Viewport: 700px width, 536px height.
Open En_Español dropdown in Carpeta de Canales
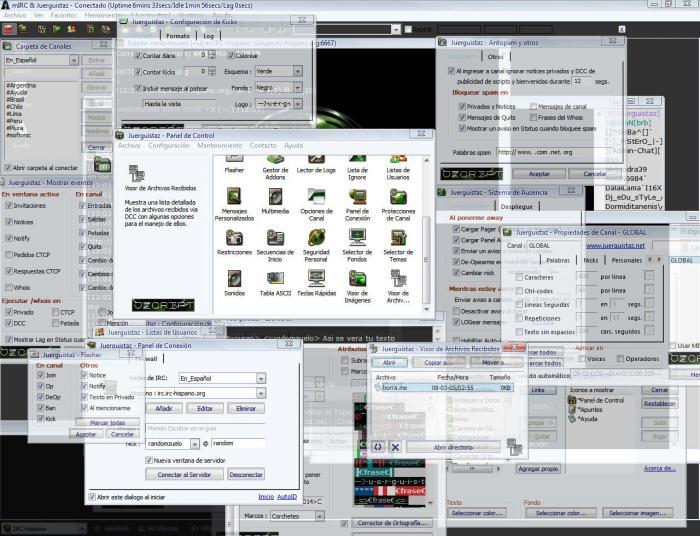[x=41, y=60]
